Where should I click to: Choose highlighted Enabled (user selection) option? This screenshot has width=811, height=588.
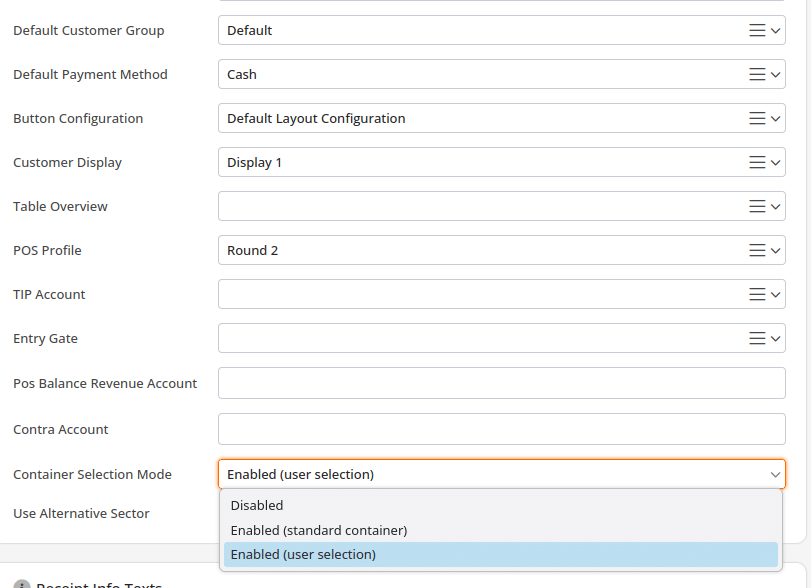click(x=501, y=554)
